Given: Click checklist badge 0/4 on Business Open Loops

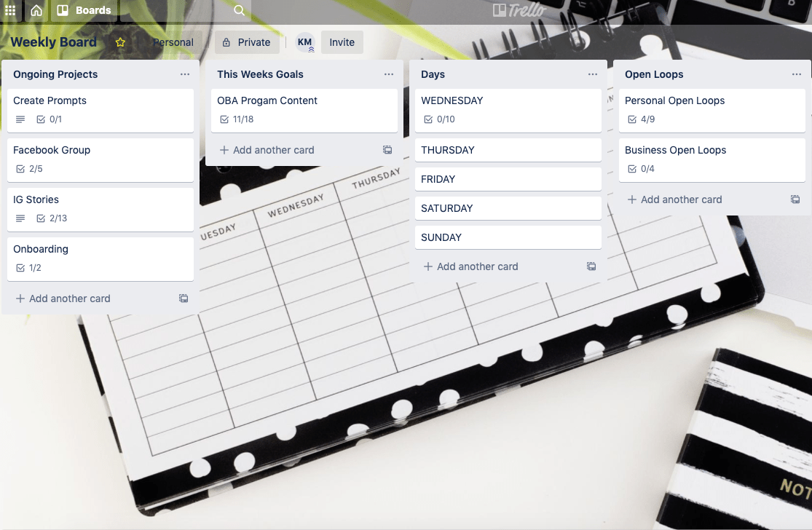Looking at the screenshot, I should pos(641,169).
